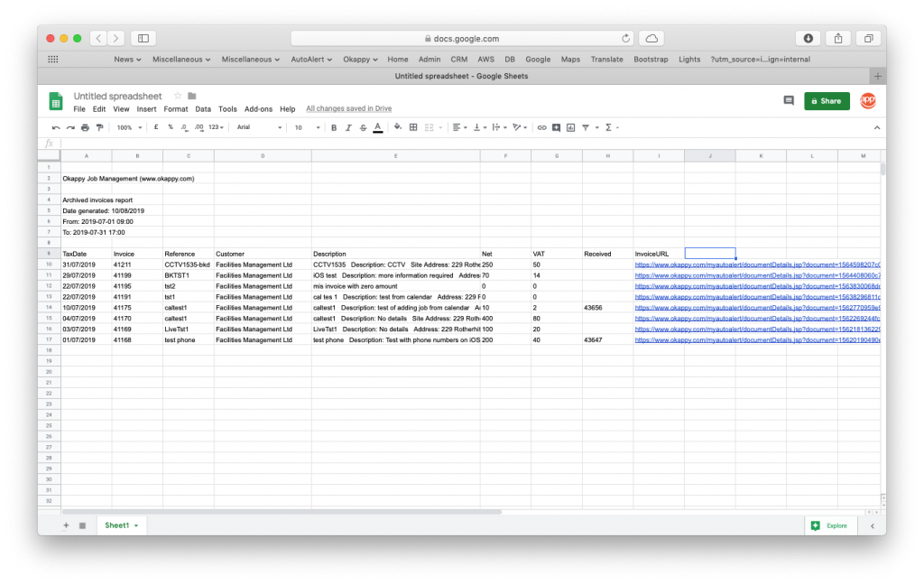Format the cell as percent
Image resolution: width=924 pixels, height=585 pixels.
171,127
